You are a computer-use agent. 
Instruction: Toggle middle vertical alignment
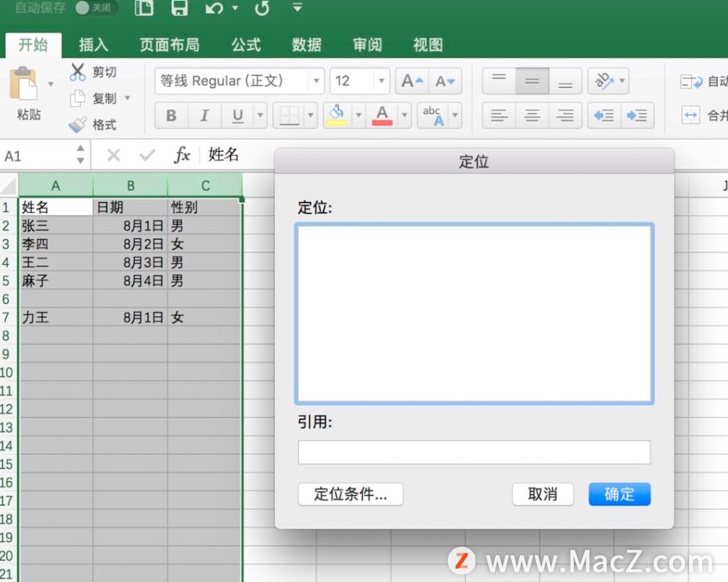click(x=532, y=81)
